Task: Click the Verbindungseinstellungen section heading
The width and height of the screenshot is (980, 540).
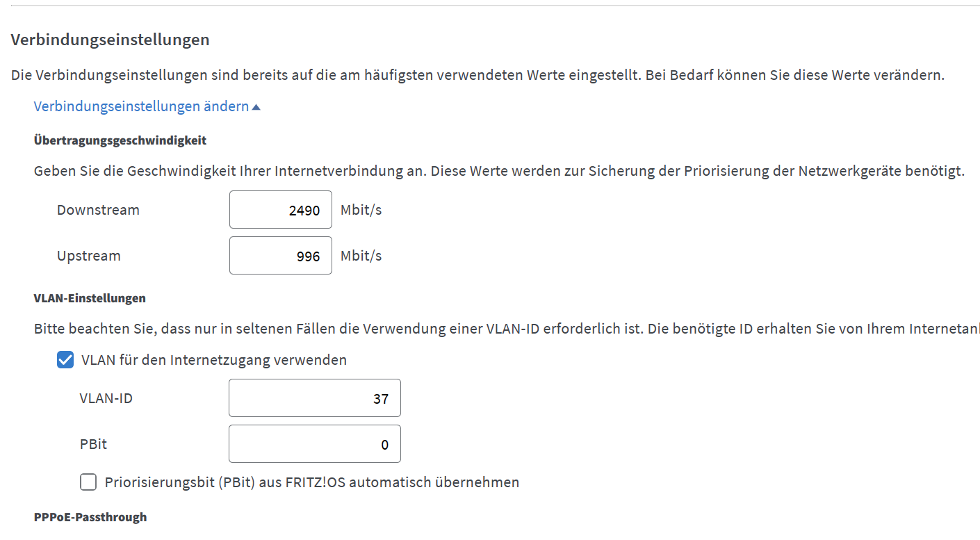Action: pos(111,40)
